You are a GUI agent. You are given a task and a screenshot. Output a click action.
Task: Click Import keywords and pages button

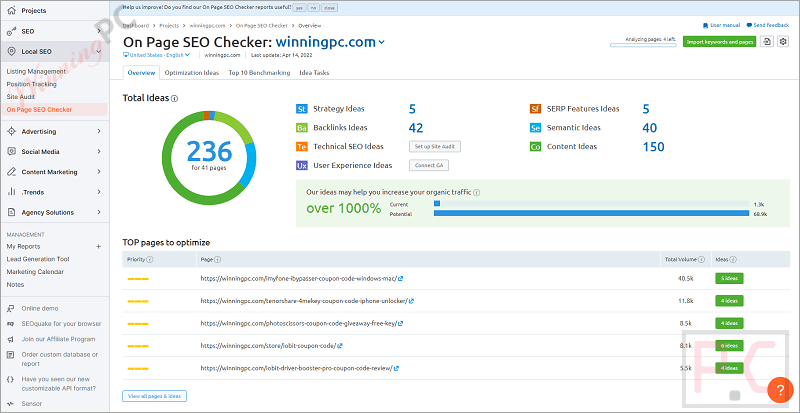[719, 42]
